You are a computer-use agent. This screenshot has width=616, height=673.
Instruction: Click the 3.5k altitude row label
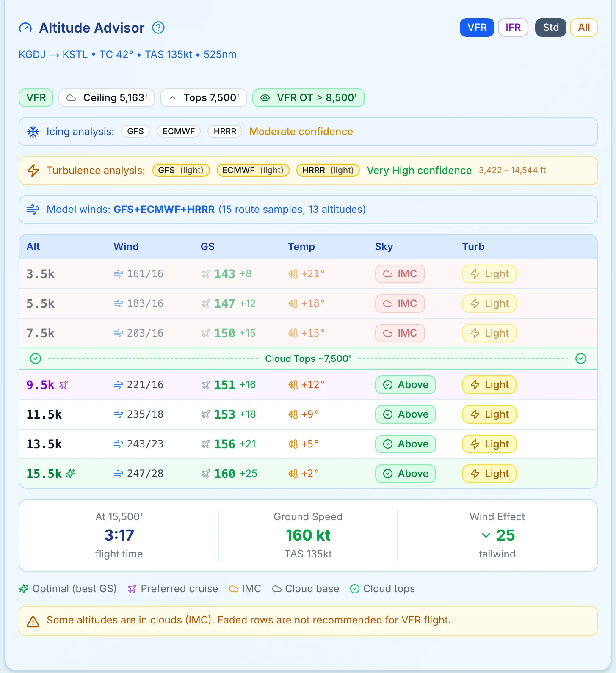(41, 274)
